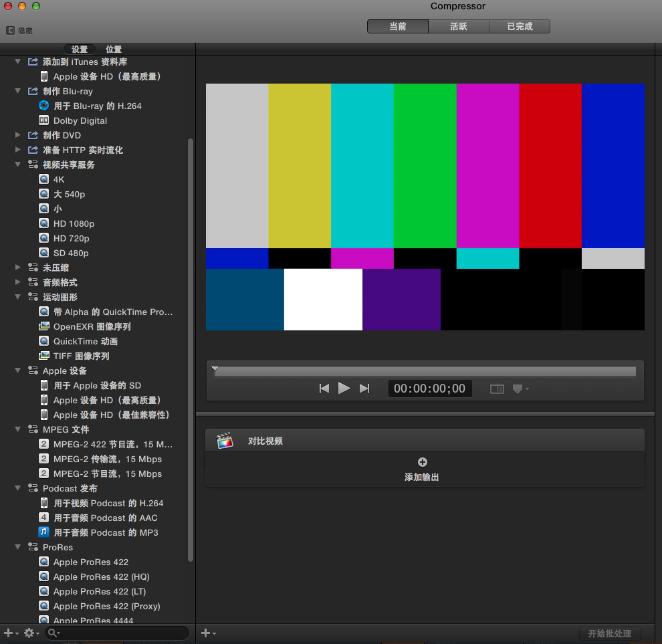Switch to the 已完成 tab
The height and width of the screenshot is (644, 662).
tap(520, 27)
